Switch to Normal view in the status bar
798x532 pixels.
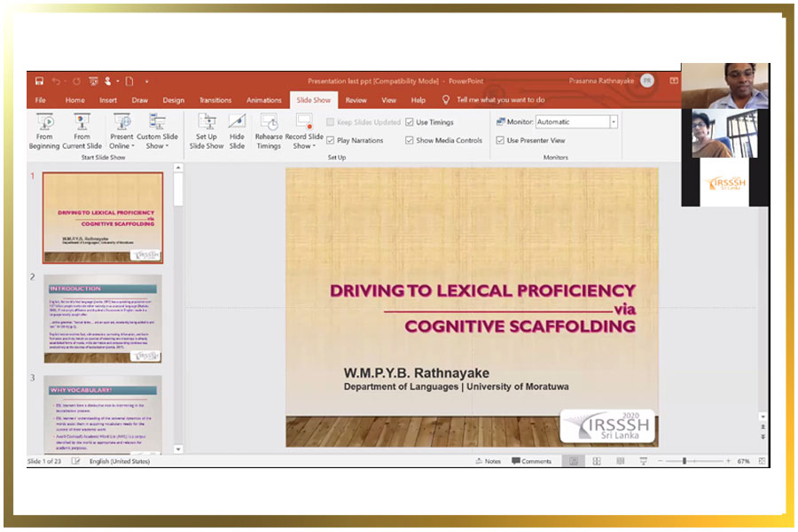(x=574, y=461)
